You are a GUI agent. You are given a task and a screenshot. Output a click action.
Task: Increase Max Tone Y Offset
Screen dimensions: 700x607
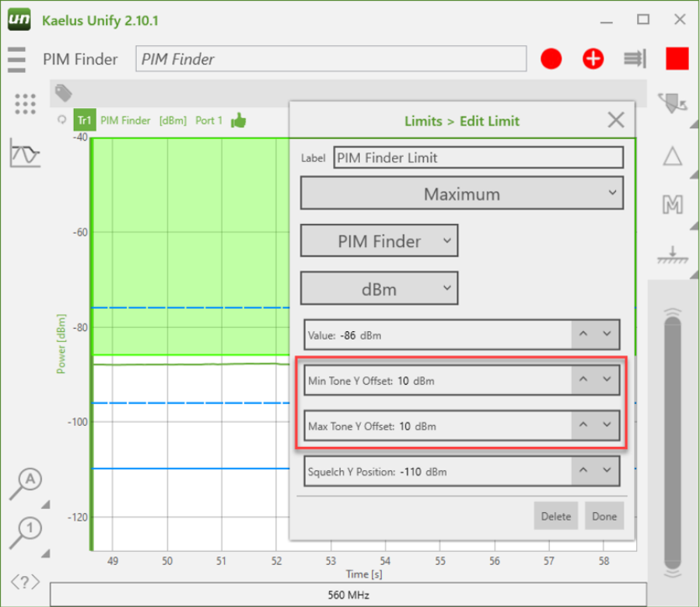583,425
